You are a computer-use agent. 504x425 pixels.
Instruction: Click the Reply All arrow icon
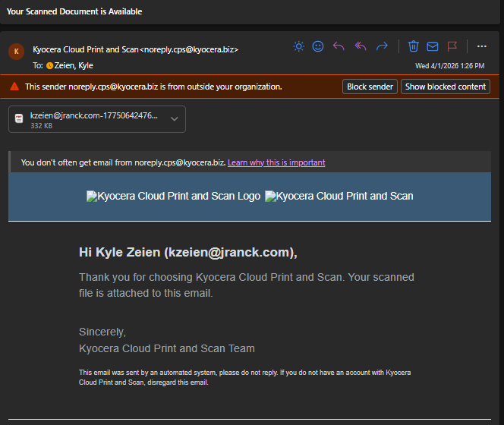click(x=361, y=46)
